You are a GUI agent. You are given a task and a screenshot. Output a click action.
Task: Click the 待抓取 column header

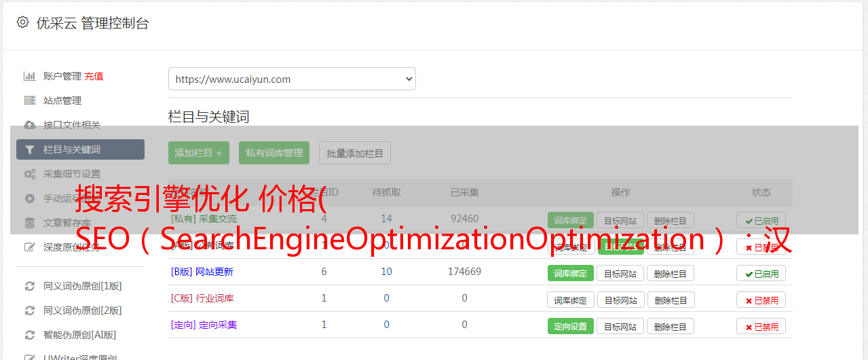(x=386, y=192)
